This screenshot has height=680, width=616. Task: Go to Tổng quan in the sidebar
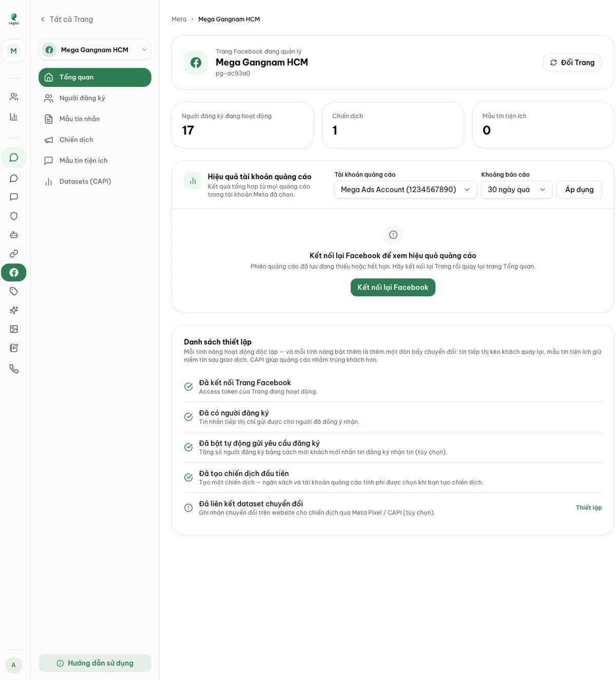tap(95, 77)
